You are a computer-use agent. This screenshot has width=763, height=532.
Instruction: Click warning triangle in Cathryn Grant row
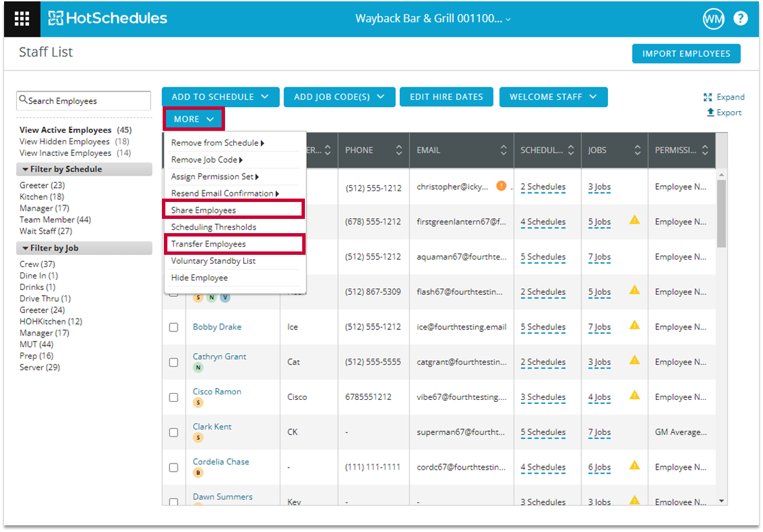tap(634, 361)
